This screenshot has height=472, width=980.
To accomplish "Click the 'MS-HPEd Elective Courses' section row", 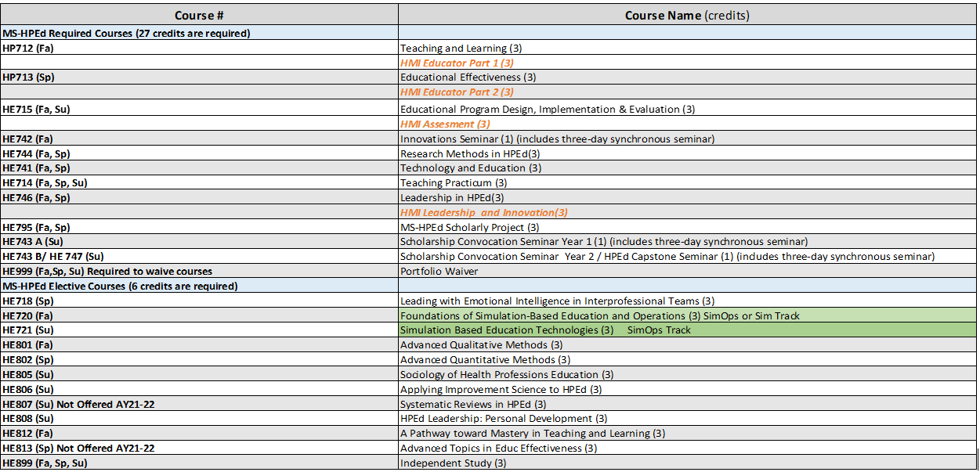I will pyautogui.click(x=119, y=286).
